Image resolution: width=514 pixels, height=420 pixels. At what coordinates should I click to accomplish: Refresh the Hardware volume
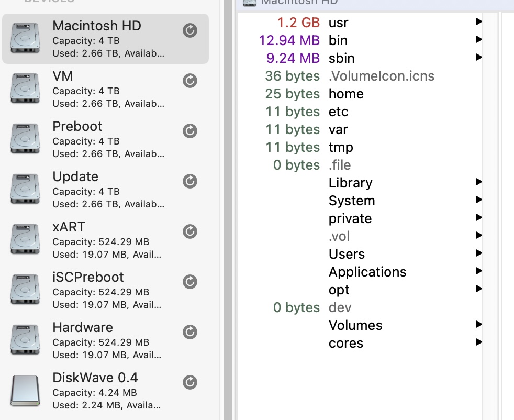point(190,332)
